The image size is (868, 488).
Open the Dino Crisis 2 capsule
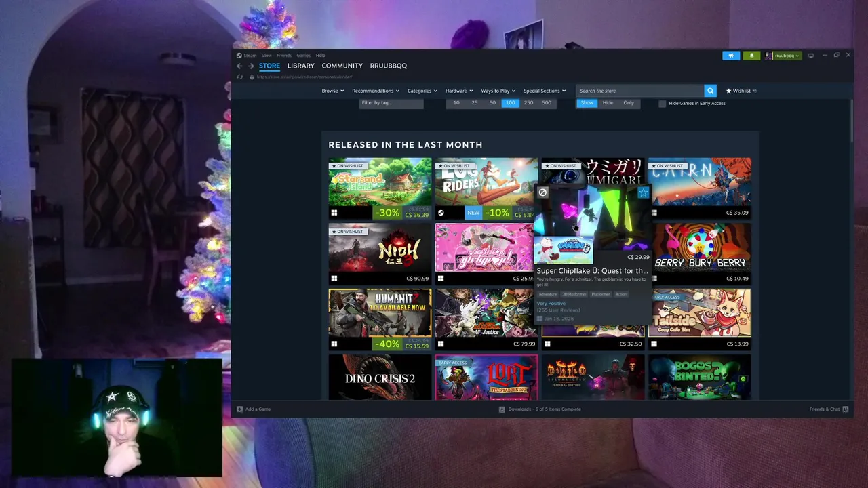click(x=380, y=378)
